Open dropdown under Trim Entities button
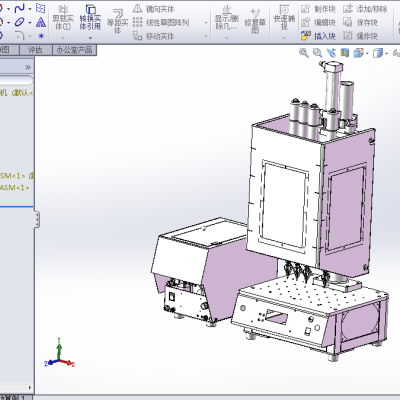Viewport: 400px width, 400px height. (63, 38)
